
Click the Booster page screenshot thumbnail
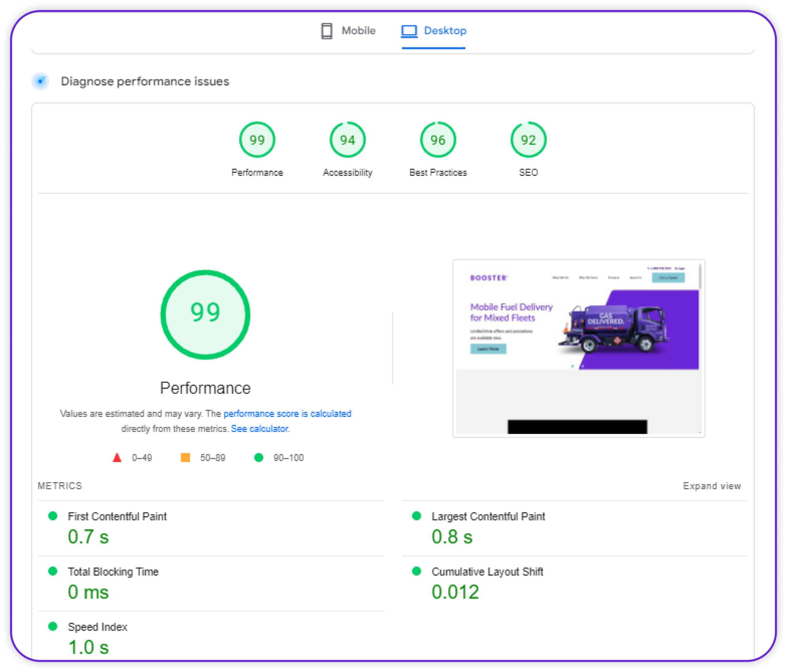[579, 348]
